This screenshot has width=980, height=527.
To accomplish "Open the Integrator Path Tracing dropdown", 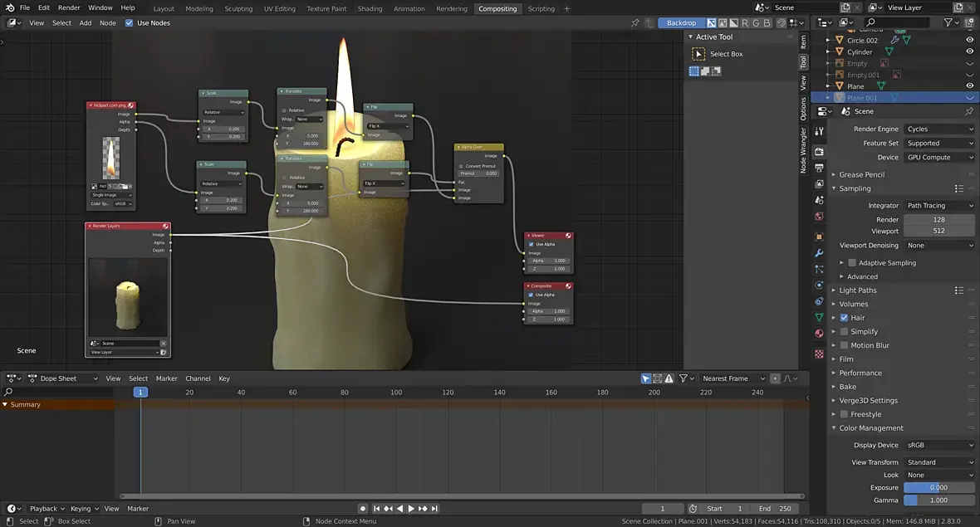I will [x=939, y=206].
